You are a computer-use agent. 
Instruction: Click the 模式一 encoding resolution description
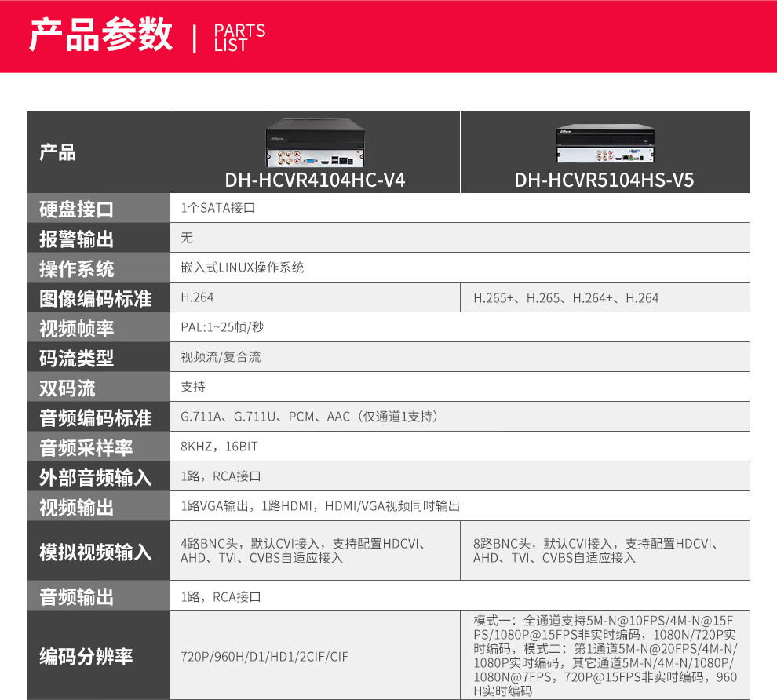tap(605, 655)
